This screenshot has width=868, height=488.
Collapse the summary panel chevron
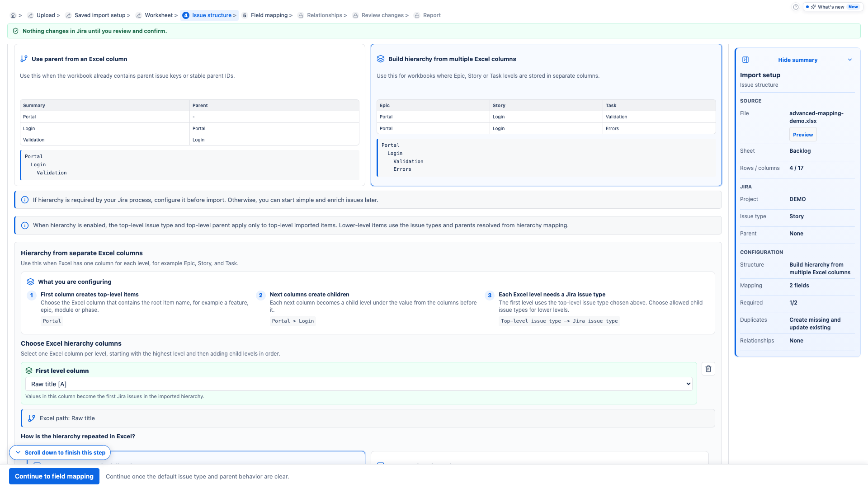click(850, 60)
